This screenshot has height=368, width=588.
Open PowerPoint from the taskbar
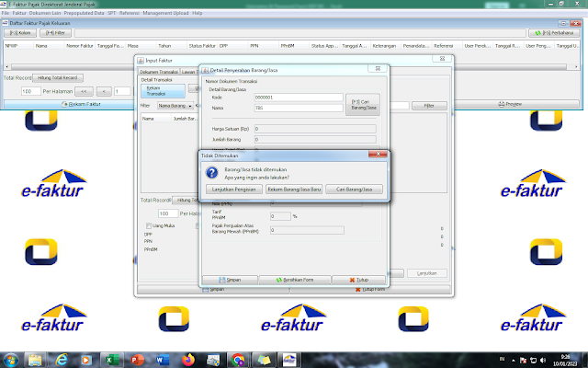137,360
